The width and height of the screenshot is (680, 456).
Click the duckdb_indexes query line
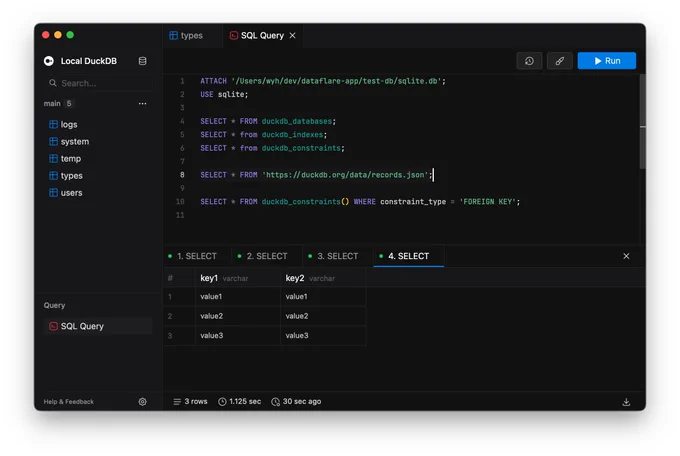tap(263, 135)
